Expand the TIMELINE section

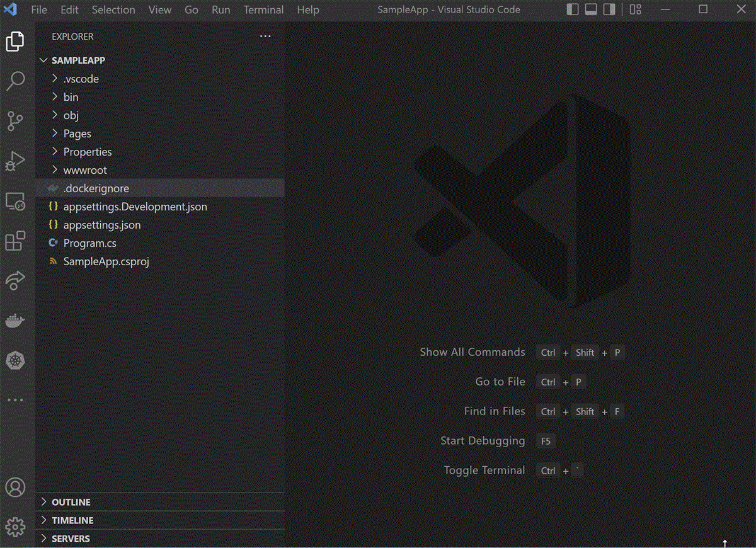(159, 520)
